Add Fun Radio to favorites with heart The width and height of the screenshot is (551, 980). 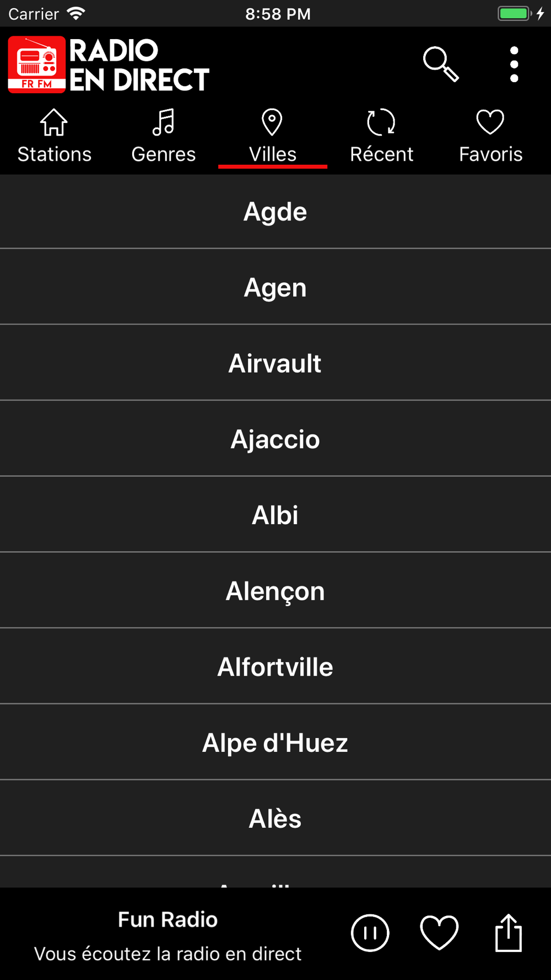coord(439,933)
